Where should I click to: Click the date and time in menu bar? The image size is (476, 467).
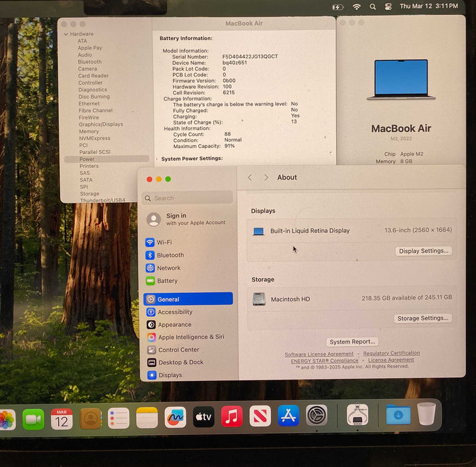pyautogui.click(x=429, y=6)
